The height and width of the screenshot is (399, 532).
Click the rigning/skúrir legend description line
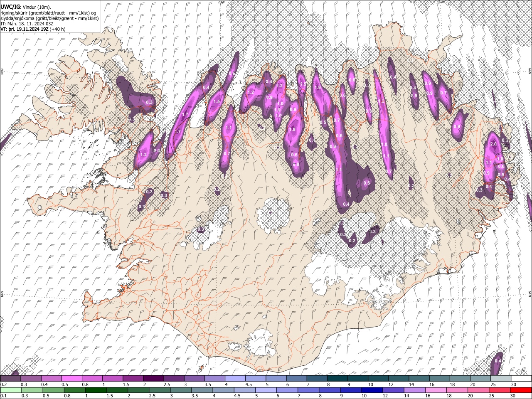[48, 13]
